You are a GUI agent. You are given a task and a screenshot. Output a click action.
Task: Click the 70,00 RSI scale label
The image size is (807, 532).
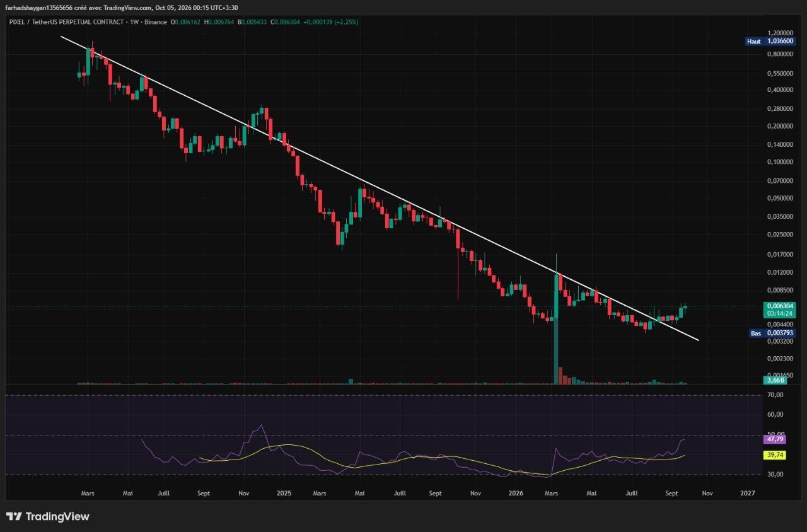[775, 395]
